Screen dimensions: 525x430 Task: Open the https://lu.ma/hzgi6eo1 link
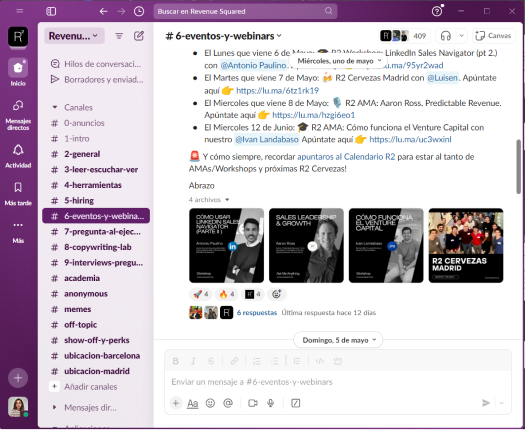[x=313, y=115]
